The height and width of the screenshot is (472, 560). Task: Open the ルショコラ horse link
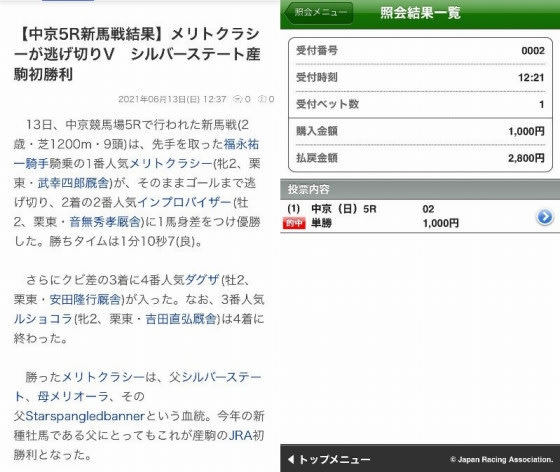[x=43, y=318]
